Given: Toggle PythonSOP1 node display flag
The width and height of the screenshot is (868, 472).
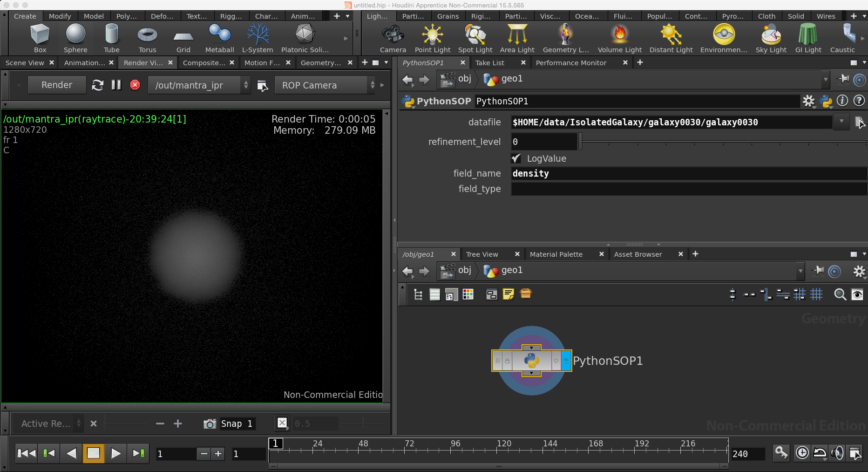Looking at the screenshot, I should (566, 361).
